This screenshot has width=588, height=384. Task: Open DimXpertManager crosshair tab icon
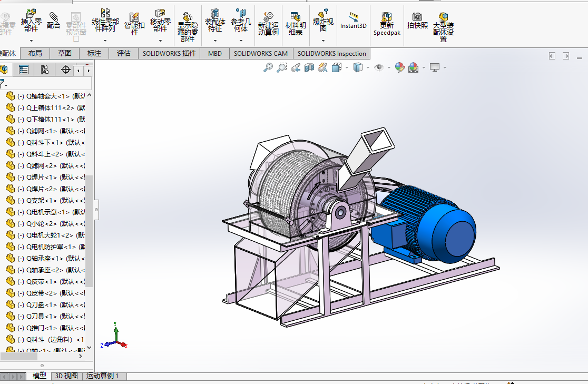(66, 70)
